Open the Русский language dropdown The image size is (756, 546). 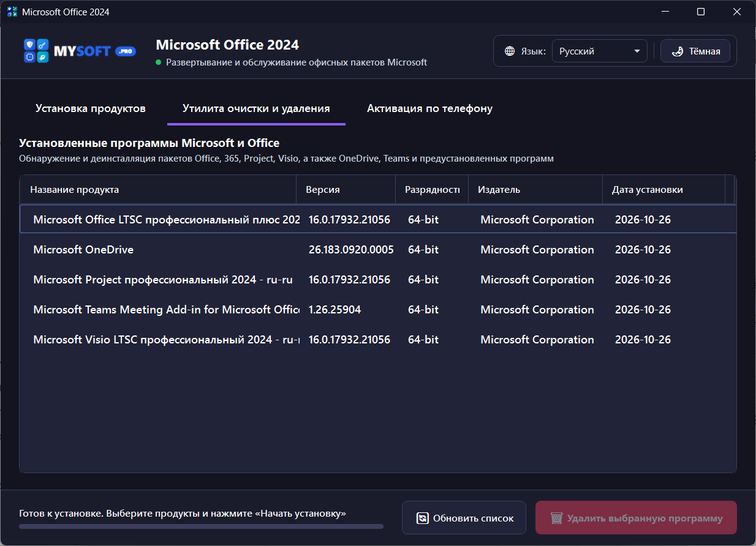click(x=599, y=51)
